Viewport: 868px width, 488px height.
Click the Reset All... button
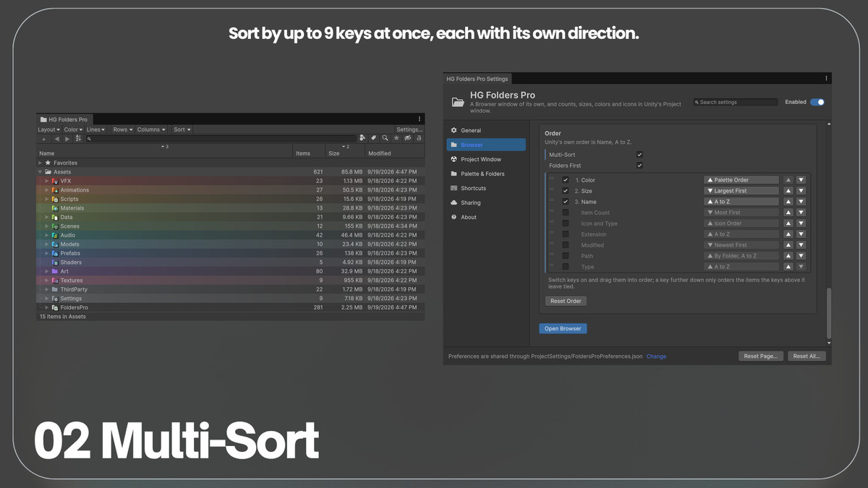tap(807, 356)
